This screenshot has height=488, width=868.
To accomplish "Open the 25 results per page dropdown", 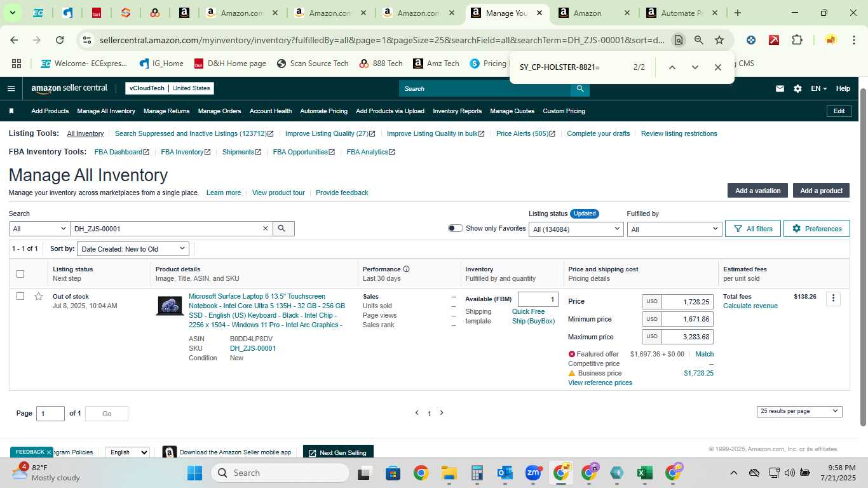I will pyautogui.click(x=799, y=411).
